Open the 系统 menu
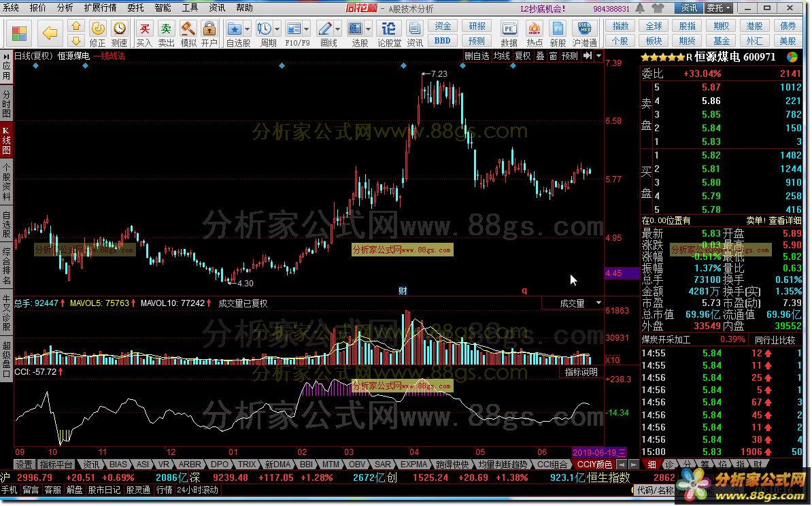Viewport: 812px width, 506px height. 11,7
